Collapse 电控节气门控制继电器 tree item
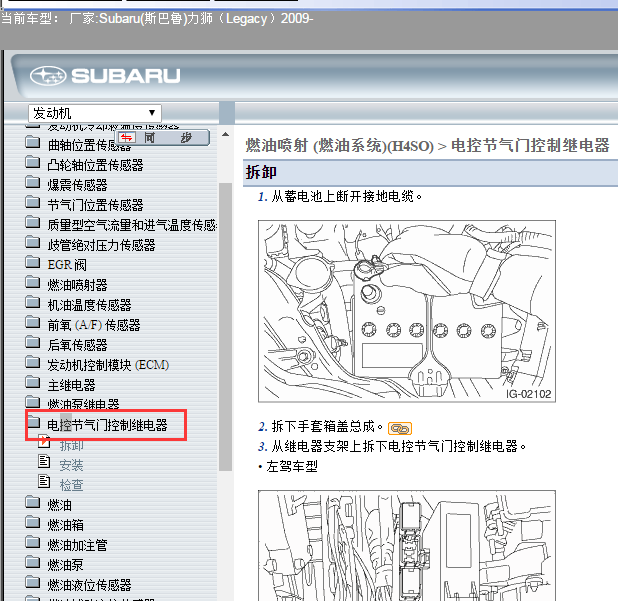The width and height of the screenshot is (618, 601). pyautogui.click(x=107, y=425)
